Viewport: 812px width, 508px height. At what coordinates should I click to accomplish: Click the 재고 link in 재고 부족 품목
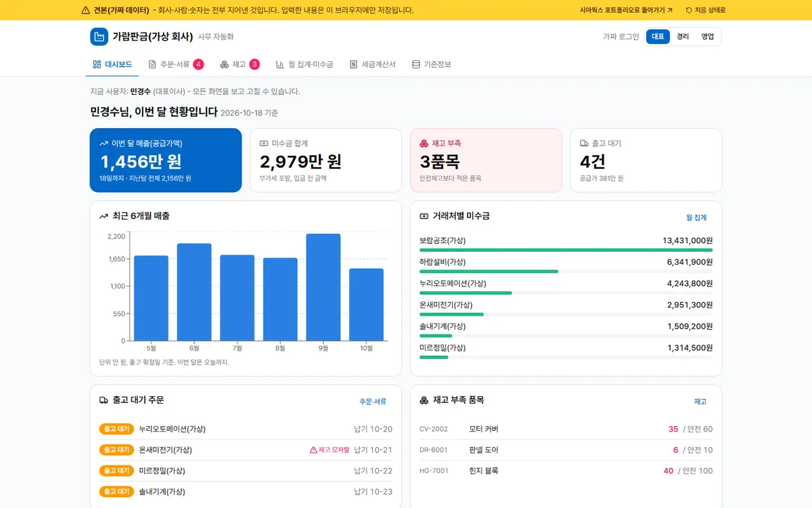coord(700,402)
